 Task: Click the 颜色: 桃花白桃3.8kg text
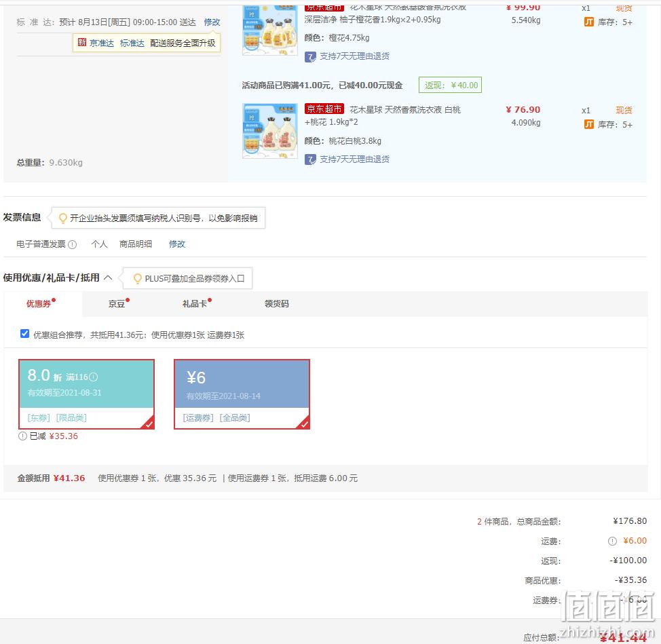click(343, 140)
